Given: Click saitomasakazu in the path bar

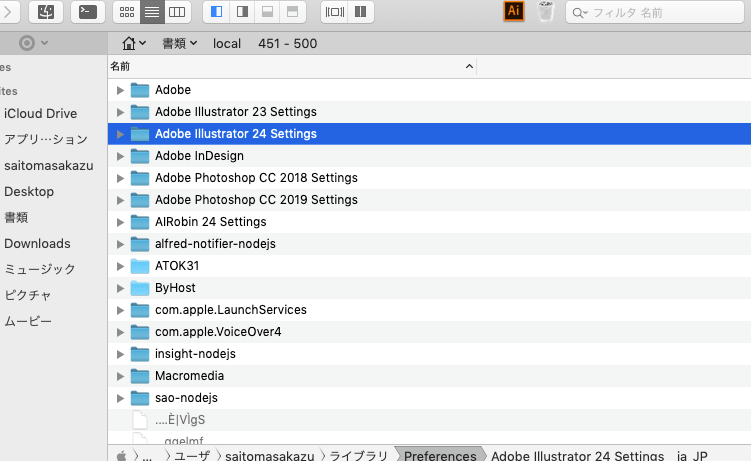Looking at the screenshot, I should point(270,455).
